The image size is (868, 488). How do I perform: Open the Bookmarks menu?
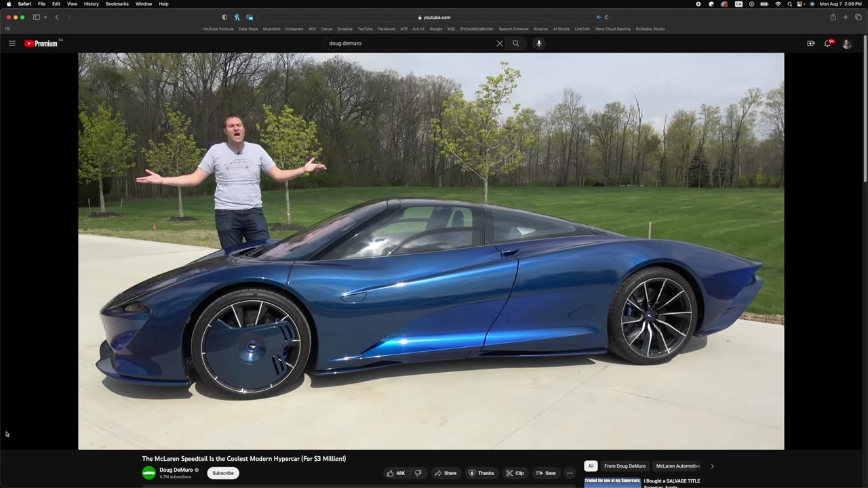pos(117,4)
